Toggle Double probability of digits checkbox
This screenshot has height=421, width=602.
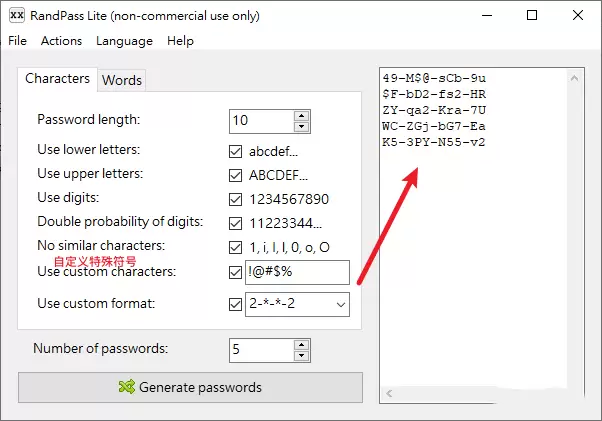point(235,223)
